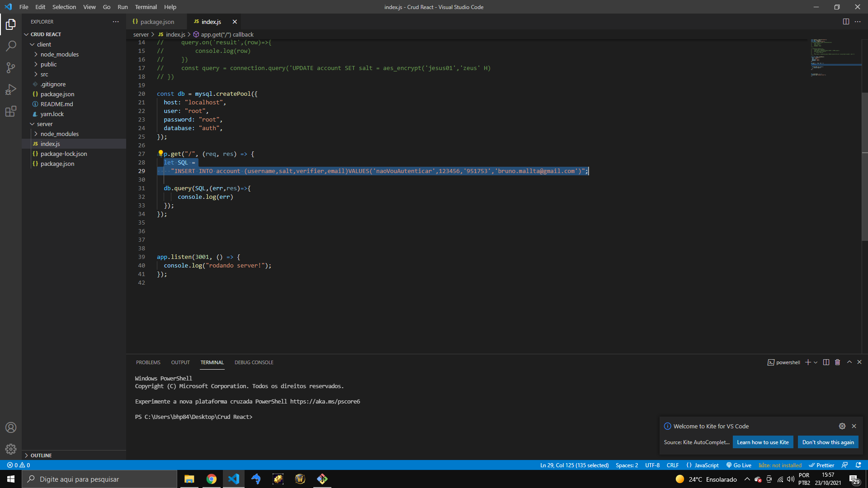Click Don't show this again button

[828, 442]
